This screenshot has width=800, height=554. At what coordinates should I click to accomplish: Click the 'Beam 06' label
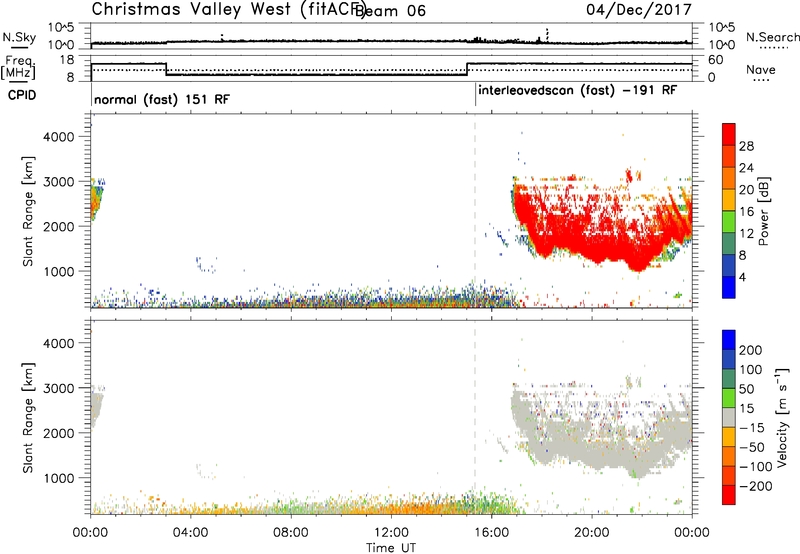391,11
